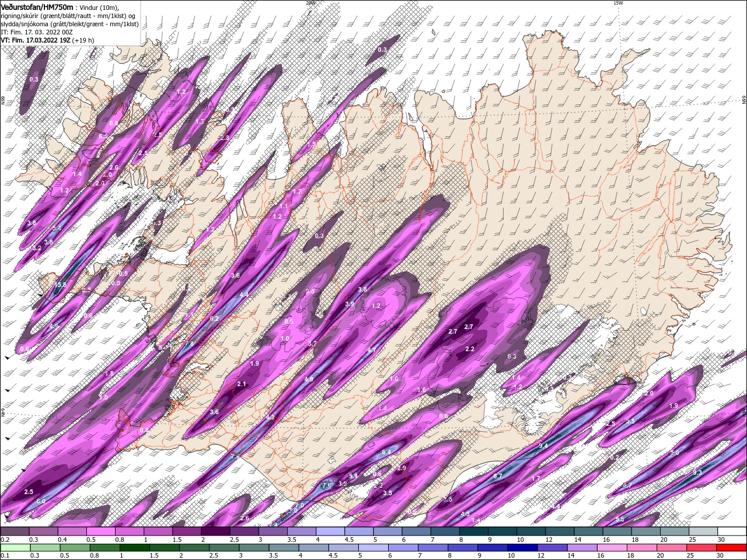Click the light green bottom-row swatch between 0.1 and 0.3
The width and height of the screenshot is (747, 560).
point(16,547)
